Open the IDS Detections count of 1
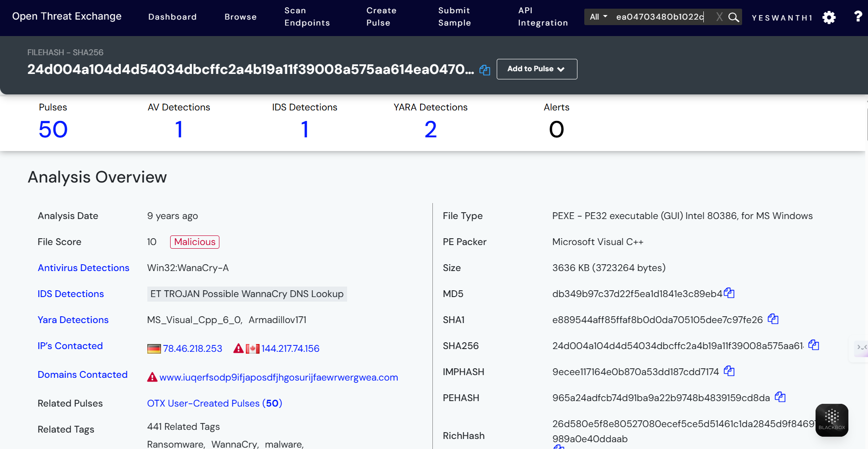Viewport: 868px width, 449px height. point(305,130)
